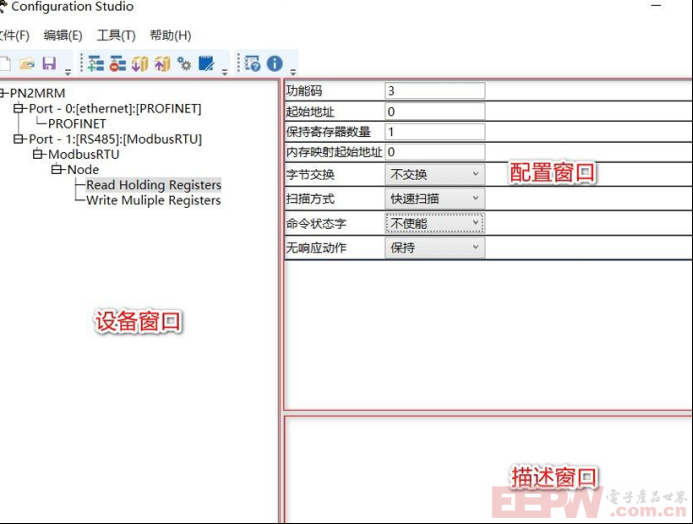
Task: Open the 扫描方式 dropdown showing 快速扫描
Action: (x=434, y=198)
